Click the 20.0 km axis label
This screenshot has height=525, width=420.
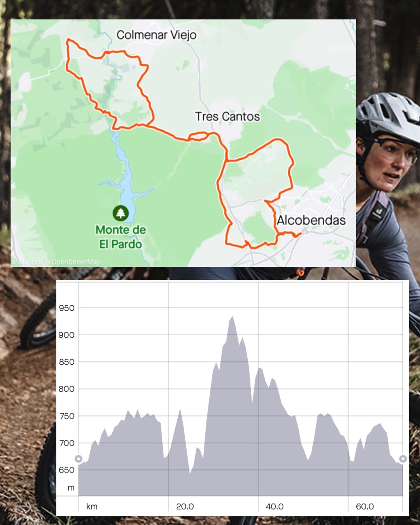pos(185,506)
